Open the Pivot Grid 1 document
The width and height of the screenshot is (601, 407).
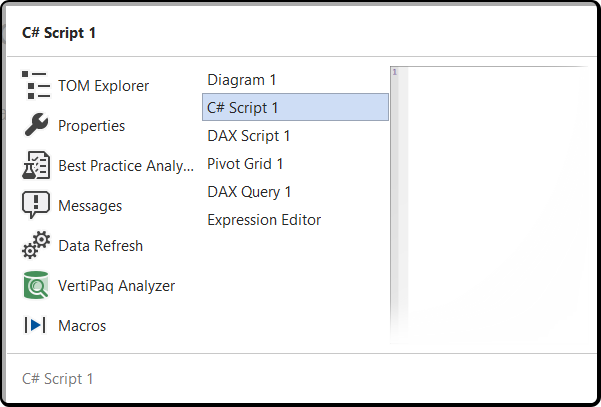245,164
